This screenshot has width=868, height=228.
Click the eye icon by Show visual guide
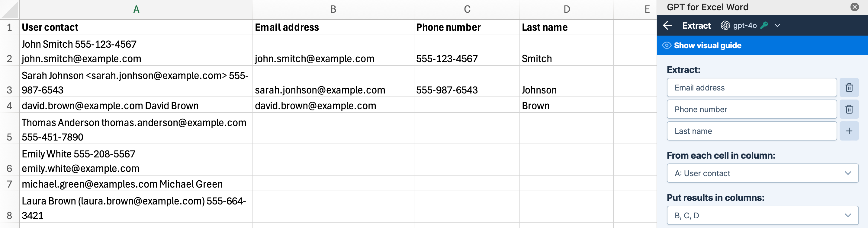point(667,46)
